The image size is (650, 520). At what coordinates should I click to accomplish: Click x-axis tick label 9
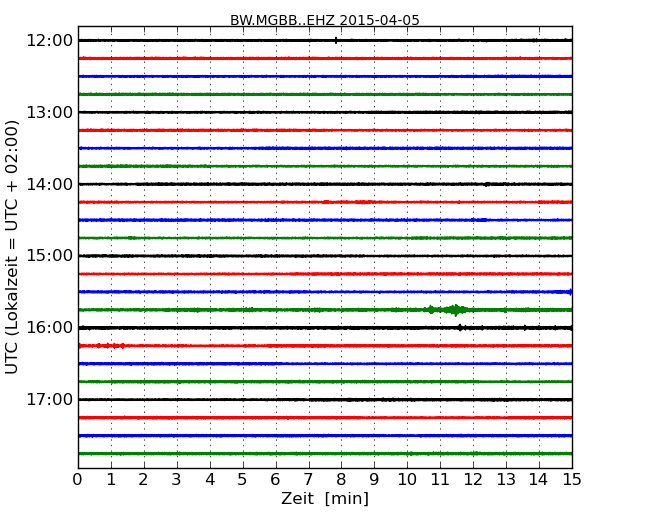(374, 480)
